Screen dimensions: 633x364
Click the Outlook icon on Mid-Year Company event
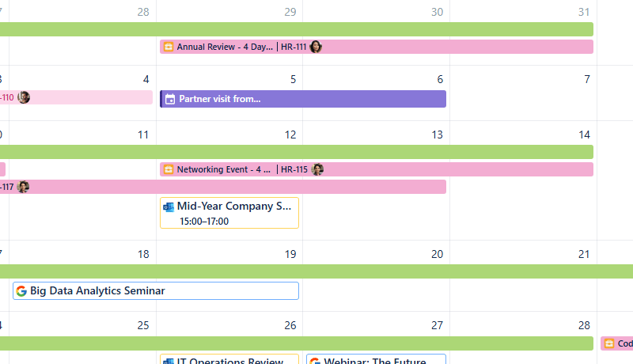click(x=169, y=207)
